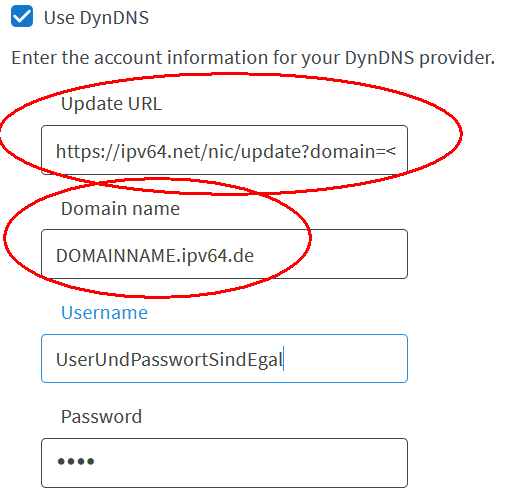Focus the Update URL input field
The height and width of the screenshot is (494, 512).
tap(224, 150)
